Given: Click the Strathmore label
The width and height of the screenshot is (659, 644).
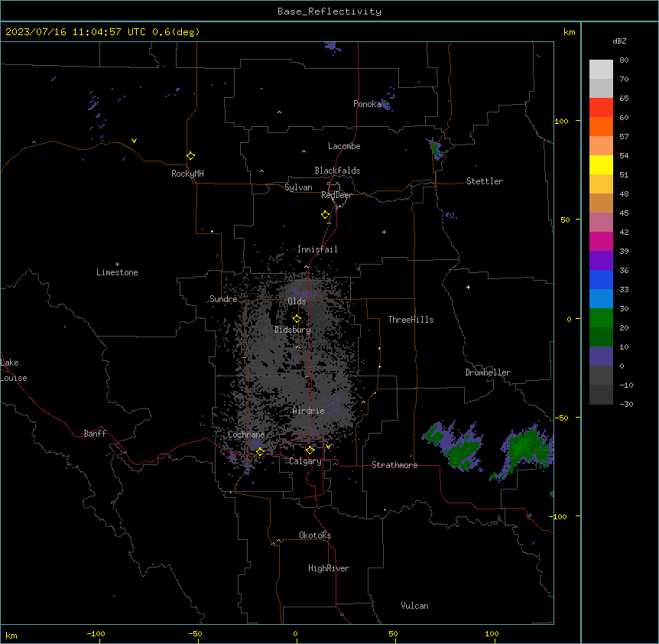Looking at the screenshot, I should click(394, 465).
